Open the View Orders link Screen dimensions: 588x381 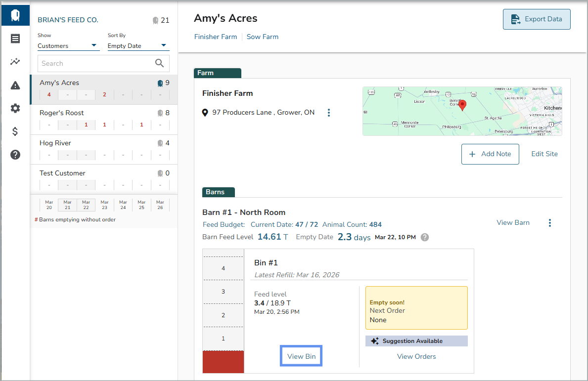coord(416,356)
